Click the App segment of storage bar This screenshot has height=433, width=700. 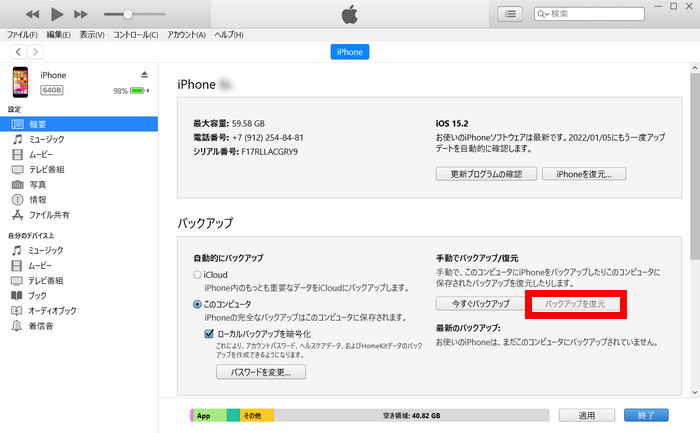[209, 416]
